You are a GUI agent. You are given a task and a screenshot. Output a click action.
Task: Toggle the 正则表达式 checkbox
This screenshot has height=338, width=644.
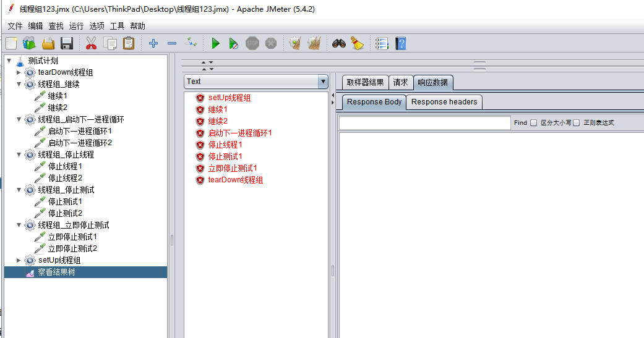coord(576,122)
